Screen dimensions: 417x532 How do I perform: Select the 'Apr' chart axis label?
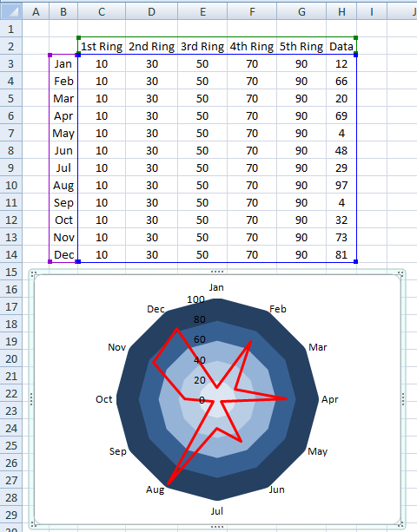pos(330,399)
